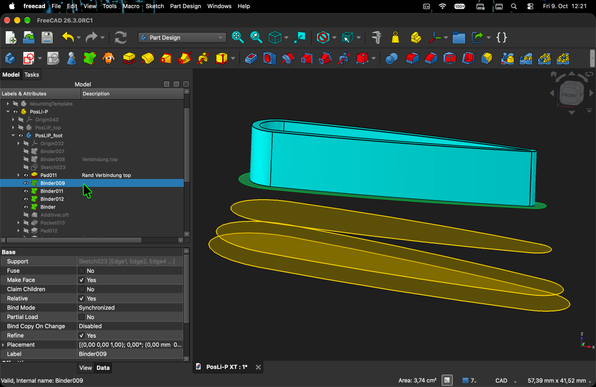Select the Hole tool icon
The image size is (596, 387).
(269, 59)
